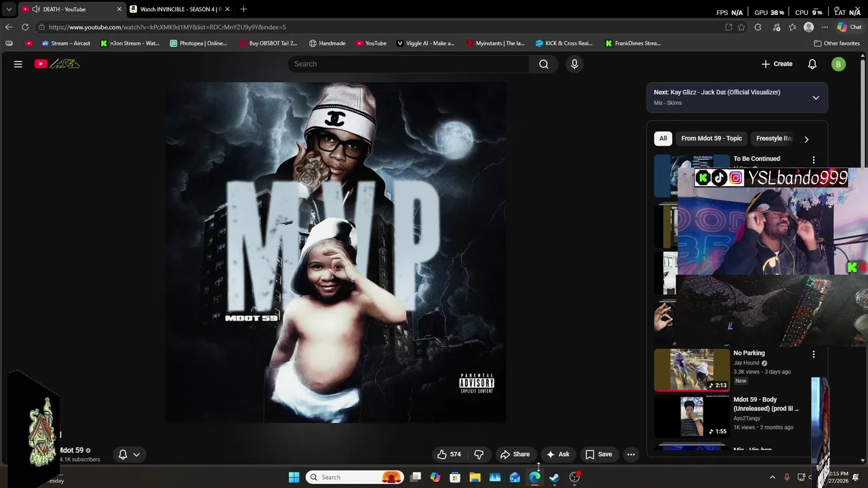The height and width of the screenshot is (488, 868).
Task: Open the account avatar menu B
Action: (x=839, y=64)
